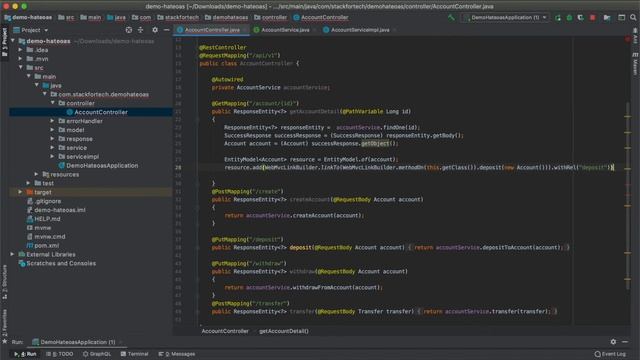The height and width of the screenshot is (360, 640).
Task: Select the response package in tree
Action: 76,139
